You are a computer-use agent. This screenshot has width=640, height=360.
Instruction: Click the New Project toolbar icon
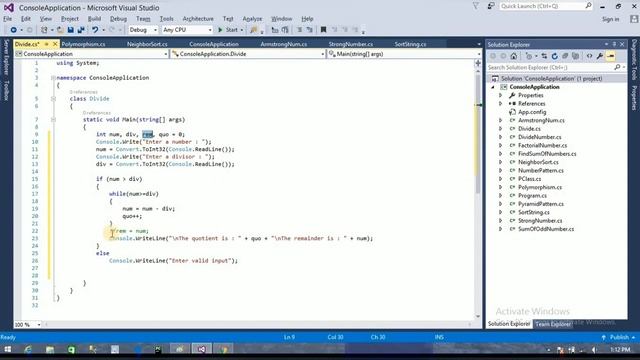44,30
